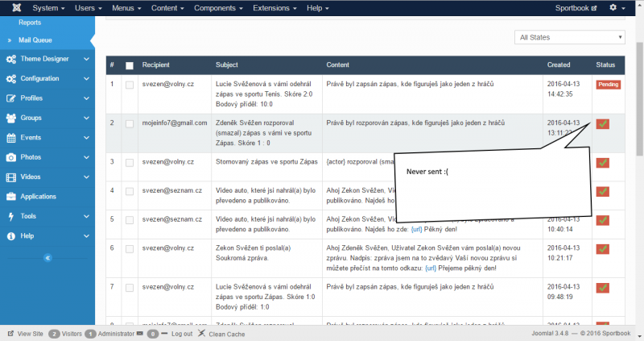Click 2016-04-13 14:42:35 timestamp
The height and width of the screenshot is (341, 644).
coord(563,89)
